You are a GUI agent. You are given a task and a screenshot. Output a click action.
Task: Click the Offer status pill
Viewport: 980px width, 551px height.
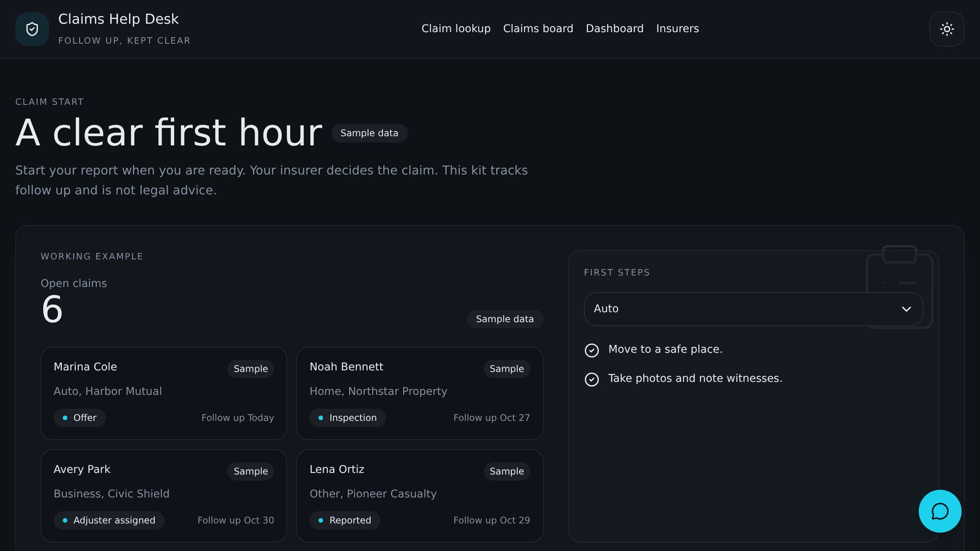point(79,418)
